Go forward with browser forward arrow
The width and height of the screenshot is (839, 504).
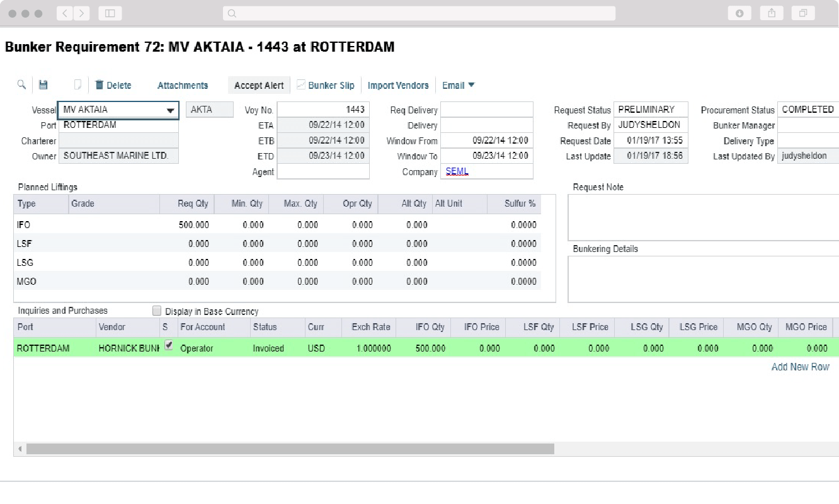coord(82,13)
